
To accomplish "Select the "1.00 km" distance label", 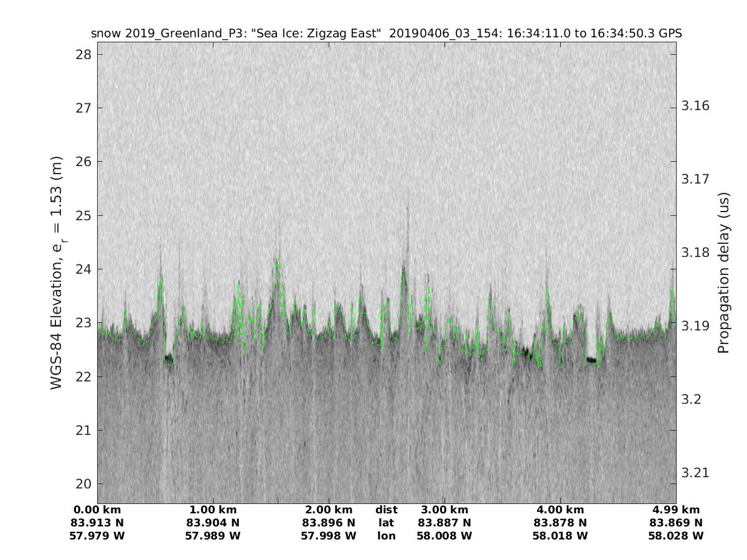I will pos(213,510).
